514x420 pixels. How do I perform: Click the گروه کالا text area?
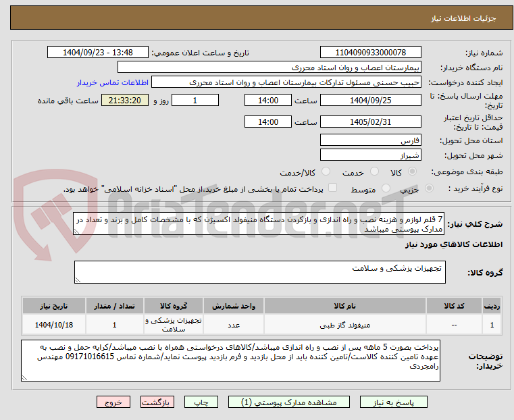click(260, 272)
